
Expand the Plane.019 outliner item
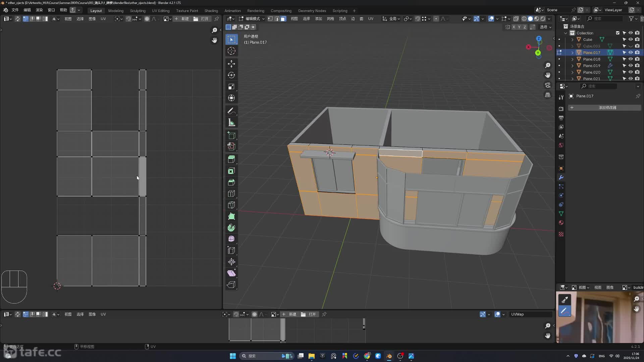point(573,66)
